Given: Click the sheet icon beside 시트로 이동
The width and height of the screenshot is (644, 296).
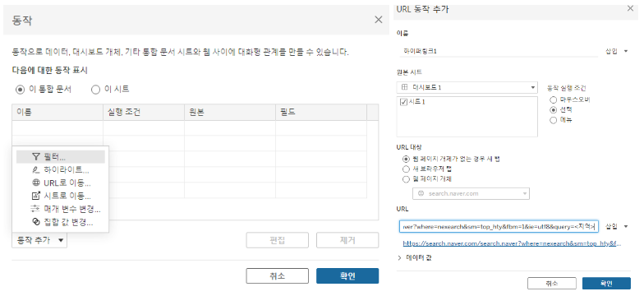Looking at the screenshot, I should pyautogui.click(x=36, y=196).
